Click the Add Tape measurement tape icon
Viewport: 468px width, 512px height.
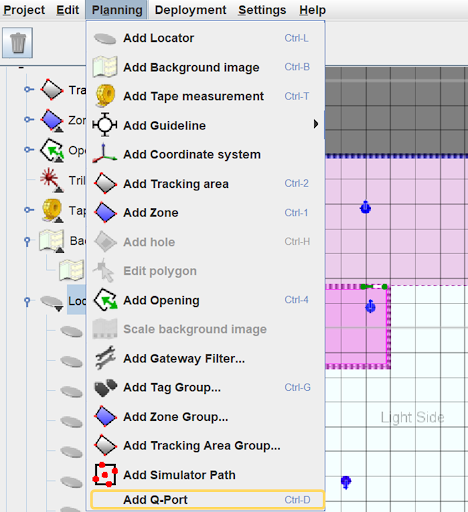click(x=105, y=96)
